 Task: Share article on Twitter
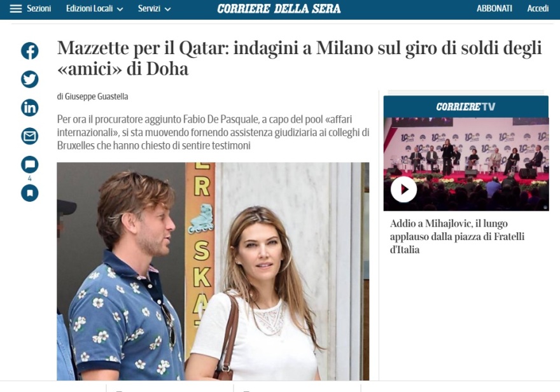coord(30,80)
